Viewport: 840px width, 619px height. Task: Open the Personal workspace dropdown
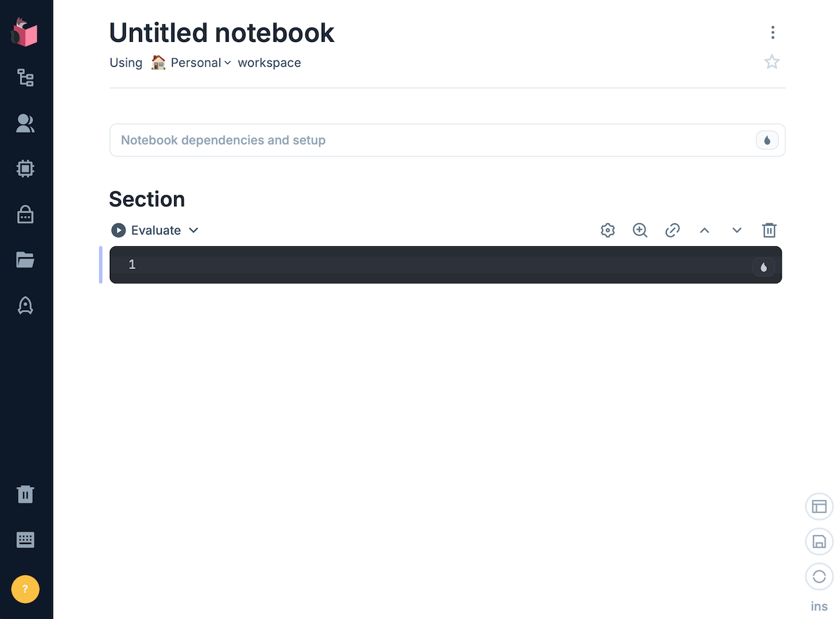tap(200, 63)
